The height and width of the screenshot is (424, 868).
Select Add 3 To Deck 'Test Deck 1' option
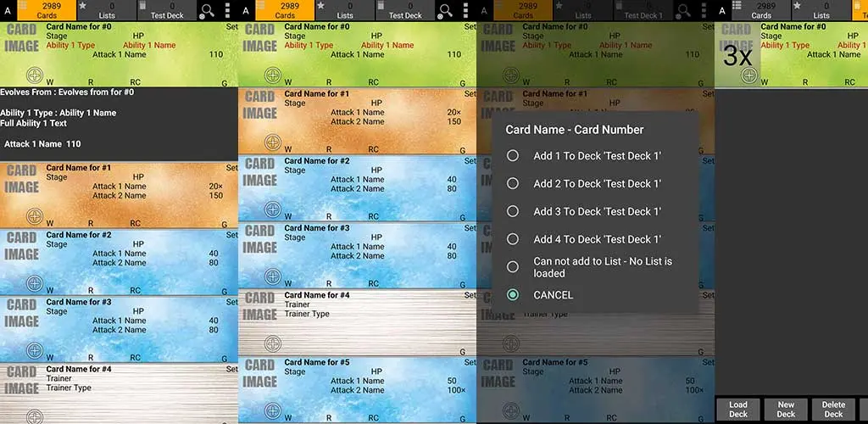click(x=595, y=211)
